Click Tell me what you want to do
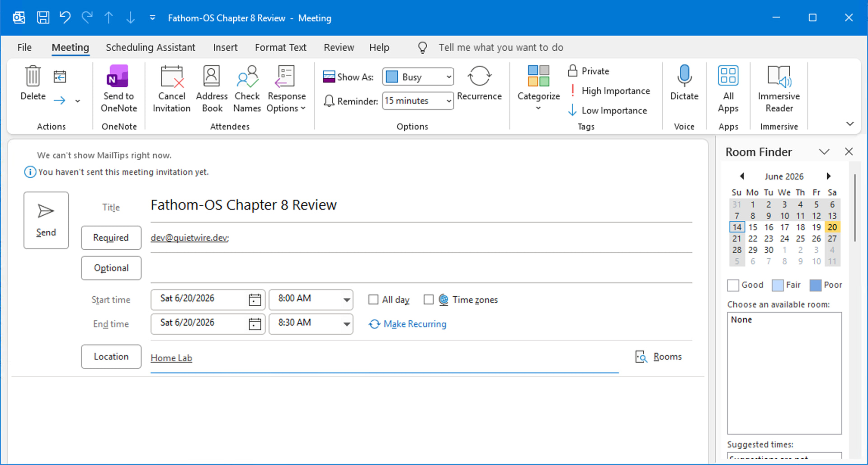 (500, 47)
